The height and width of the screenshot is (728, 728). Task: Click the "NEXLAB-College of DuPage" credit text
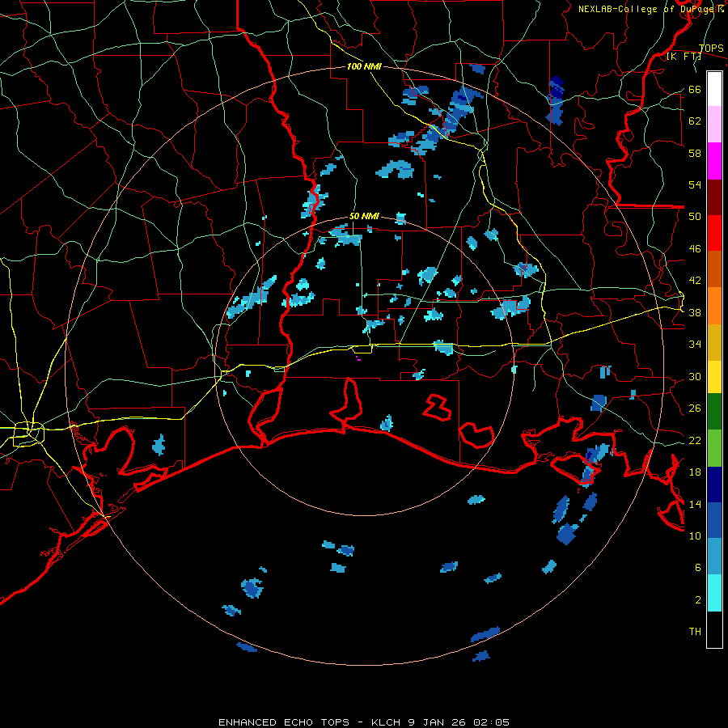tap(647, 9)
